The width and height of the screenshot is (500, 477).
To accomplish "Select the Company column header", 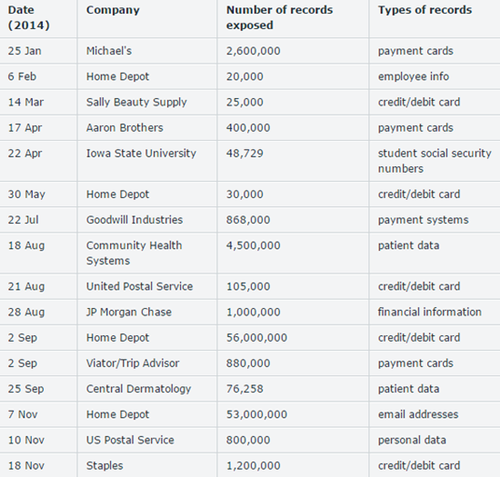I will tap(113, 10).
